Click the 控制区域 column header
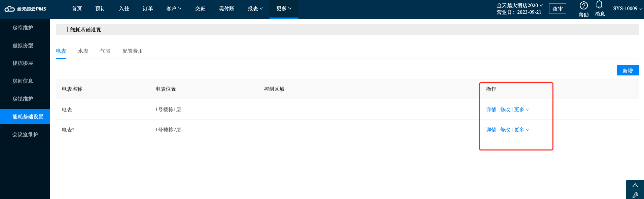This screenshot has width=644, height=199. coord(274,89)
